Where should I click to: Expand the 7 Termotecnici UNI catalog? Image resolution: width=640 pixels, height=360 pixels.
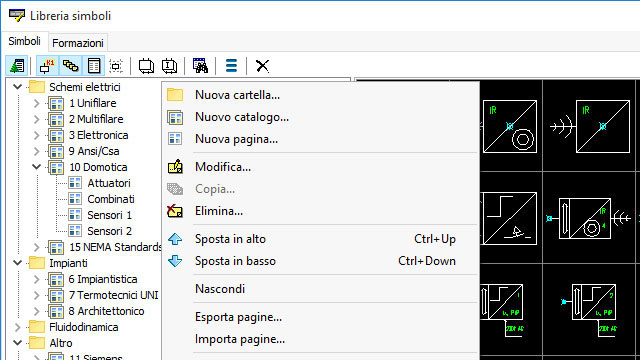coord(36,295)
